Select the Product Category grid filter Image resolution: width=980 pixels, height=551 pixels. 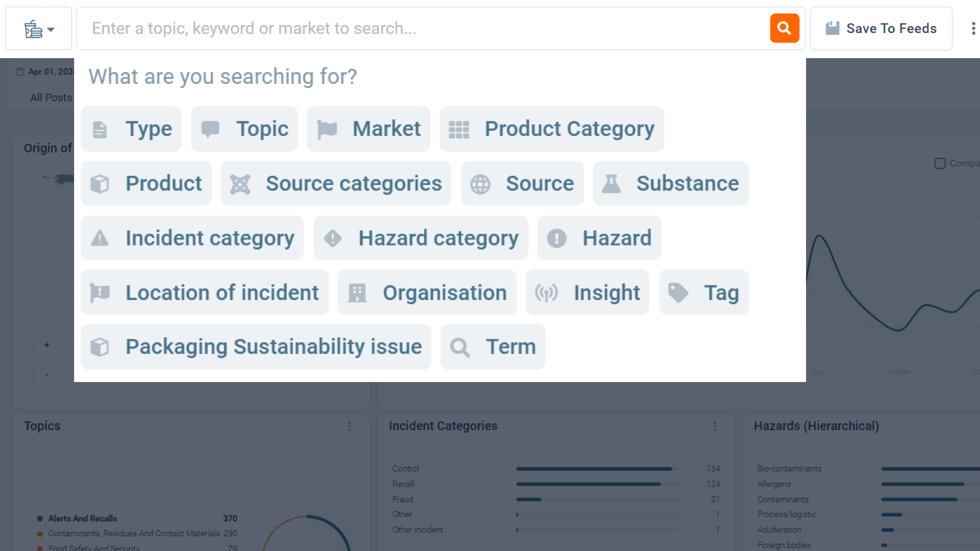pyautogui.click(x=551, y=129)
